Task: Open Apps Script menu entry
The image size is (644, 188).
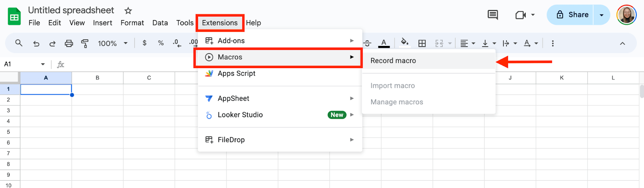Action: click(237, 73)
